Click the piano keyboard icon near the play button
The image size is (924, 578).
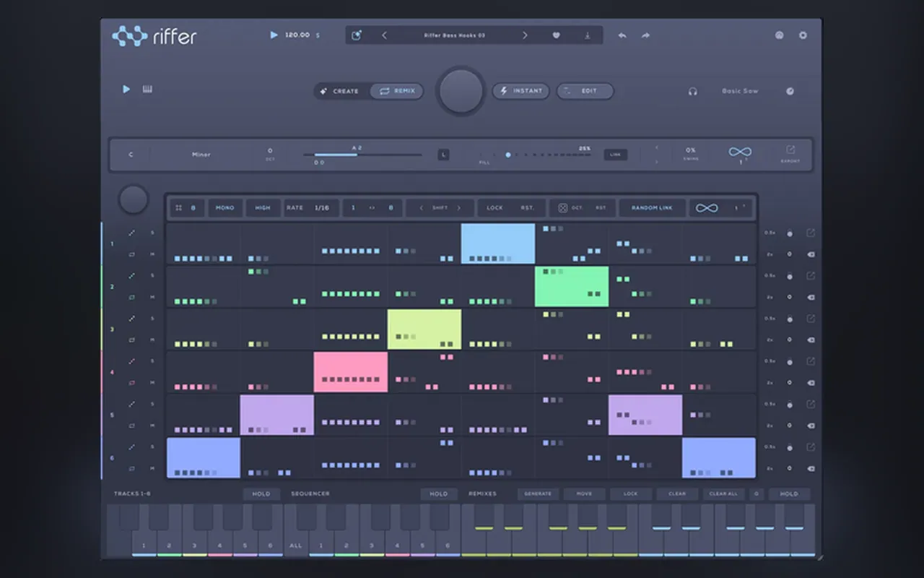(x=147, y=90)
